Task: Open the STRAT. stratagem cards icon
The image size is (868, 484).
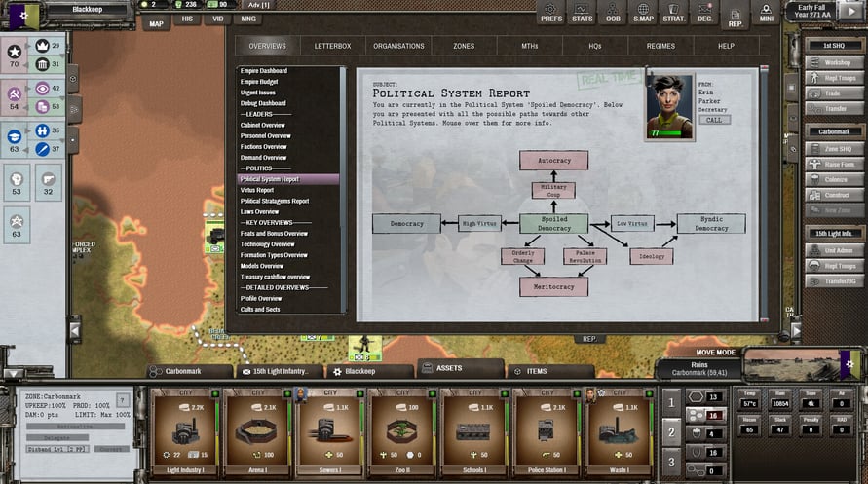Action: tap(673, 13)
